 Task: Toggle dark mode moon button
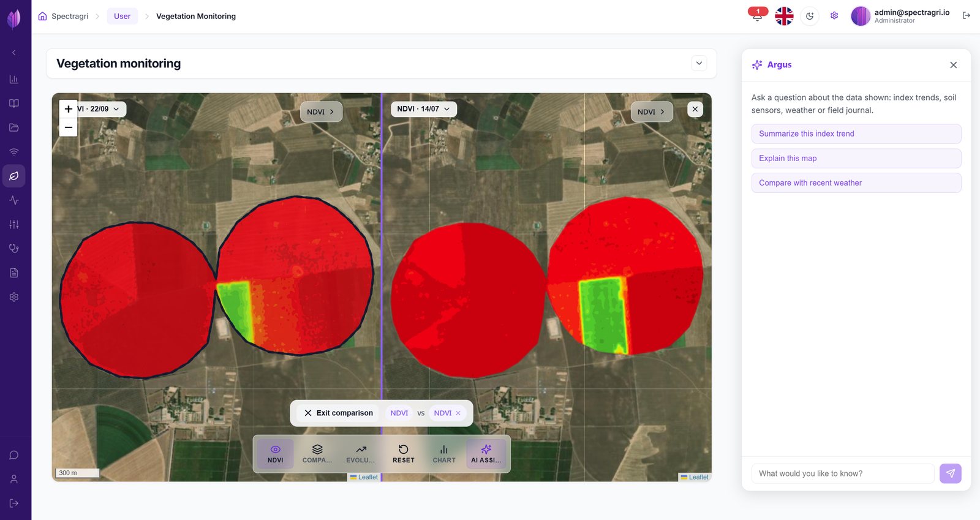click(x=810, y=16)
